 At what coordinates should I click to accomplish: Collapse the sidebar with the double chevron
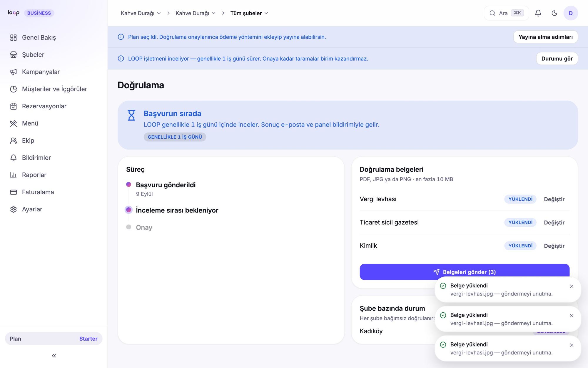click(54, 356)
